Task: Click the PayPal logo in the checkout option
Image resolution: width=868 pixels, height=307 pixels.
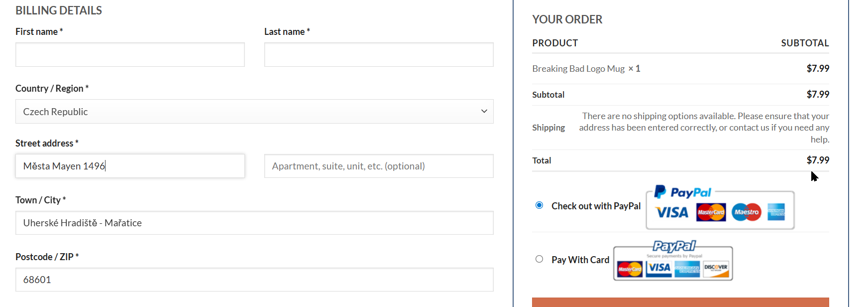Action: pos(682,192)
